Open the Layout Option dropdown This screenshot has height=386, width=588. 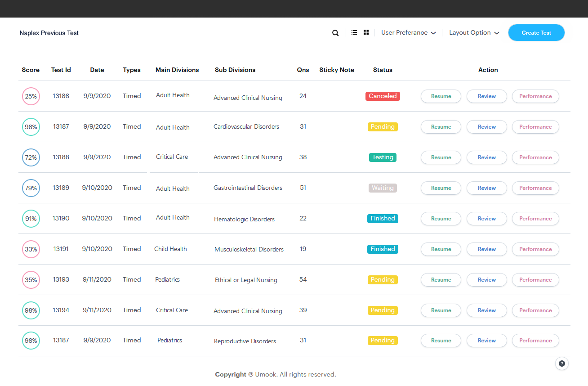coord(474,33)
